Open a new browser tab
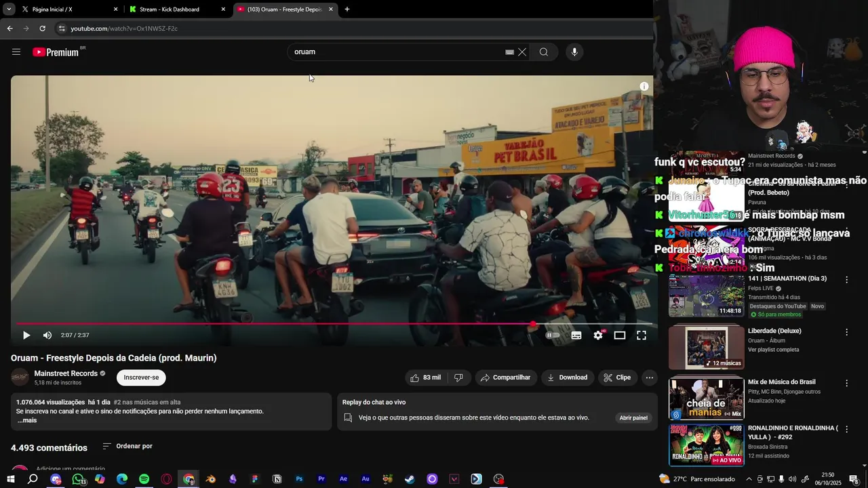 coord(347,9)
